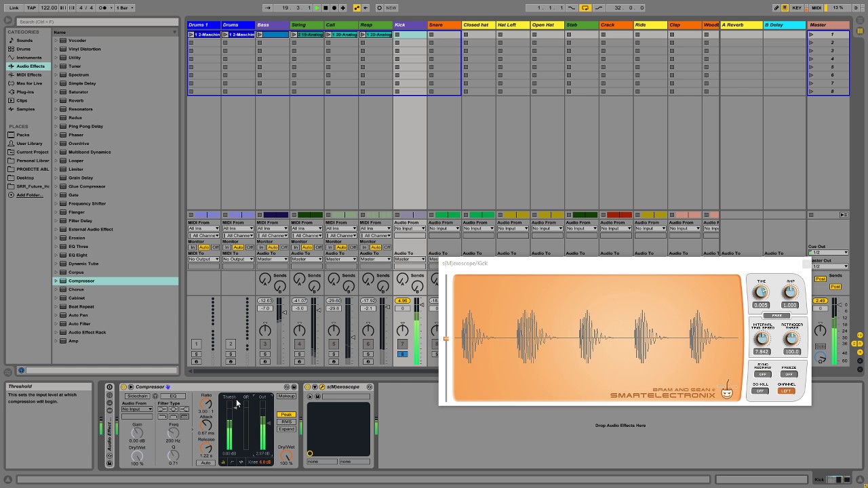This screenshot has width=868, height=488.
Task: Click the Compressor device activator
Action: [123, 387]
